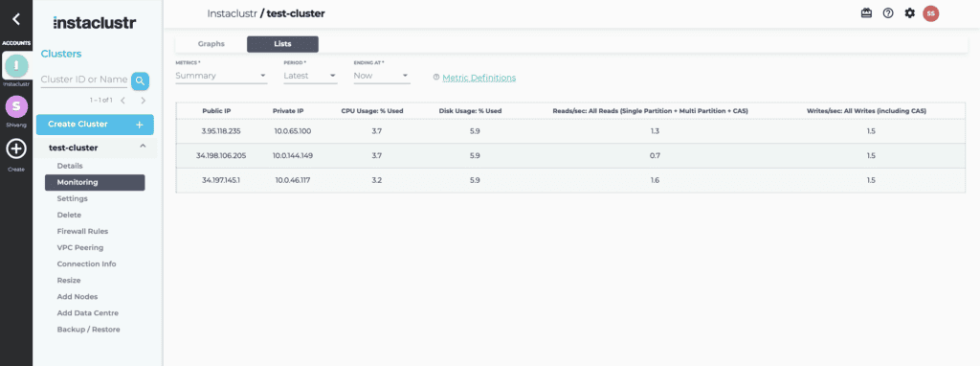Image resolution: width=980 pixels, height=366 pixels.
Task: Open the Connection Info menu item
Action: tap(86, 264)
